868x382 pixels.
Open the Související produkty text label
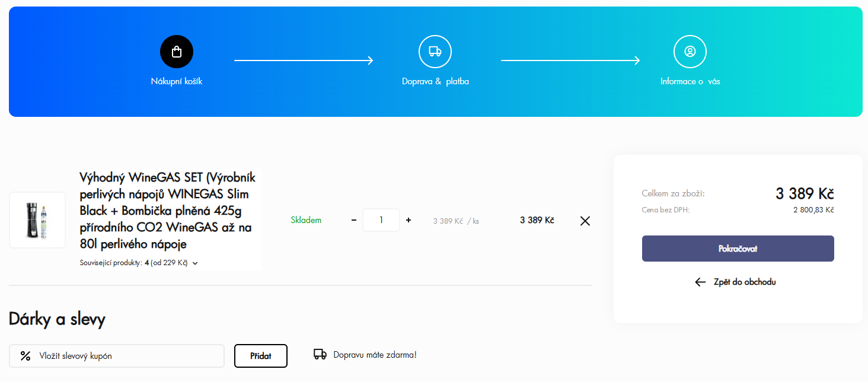(111, 263)
